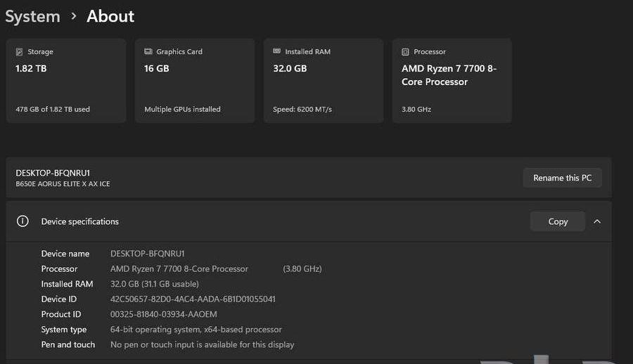Click Rename this PC button
633x364 pixels.
(x=563, y=178)
